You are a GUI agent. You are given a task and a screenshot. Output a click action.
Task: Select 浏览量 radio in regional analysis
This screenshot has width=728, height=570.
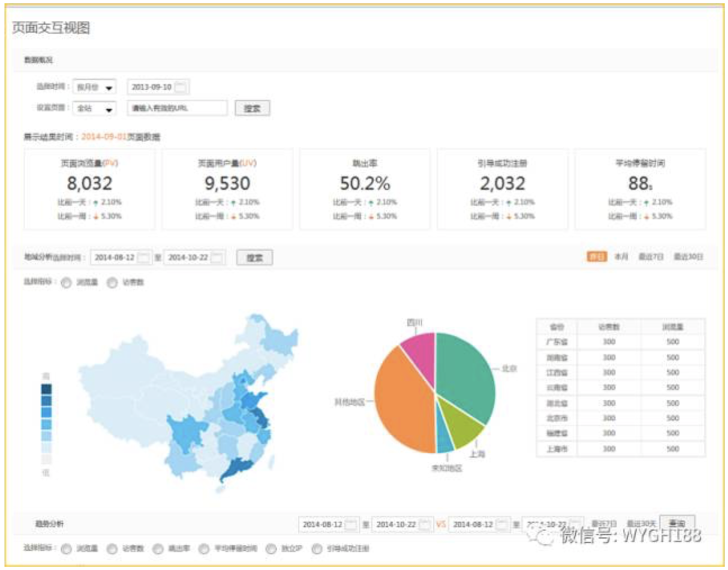(66, 282)
